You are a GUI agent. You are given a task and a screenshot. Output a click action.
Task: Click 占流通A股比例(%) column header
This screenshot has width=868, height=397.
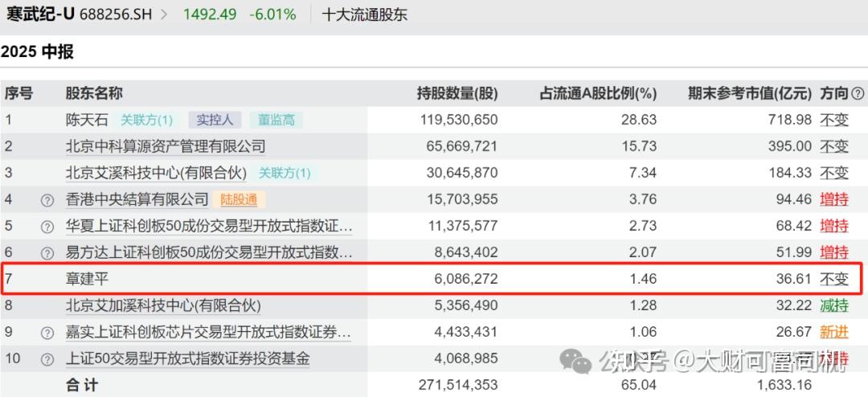point(598,93)
